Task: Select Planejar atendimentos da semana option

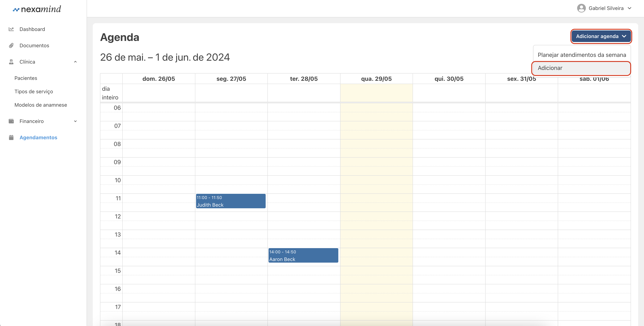Action: pos(582,55)
